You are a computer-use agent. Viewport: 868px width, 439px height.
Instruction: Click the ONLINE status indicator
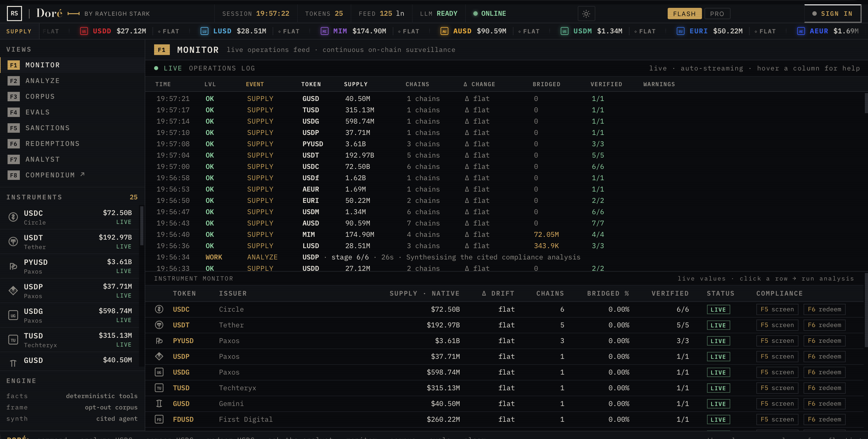point(490,14)
